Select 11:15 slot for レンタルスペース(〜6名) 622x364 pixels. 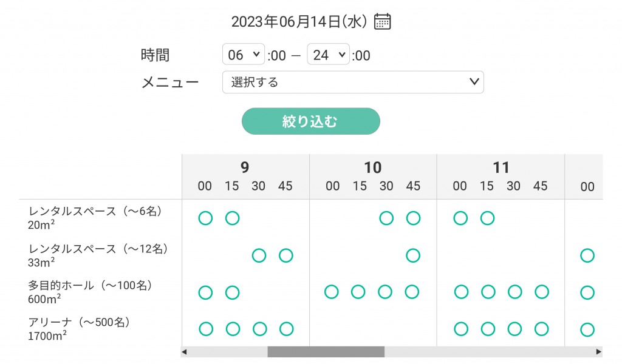487,218
